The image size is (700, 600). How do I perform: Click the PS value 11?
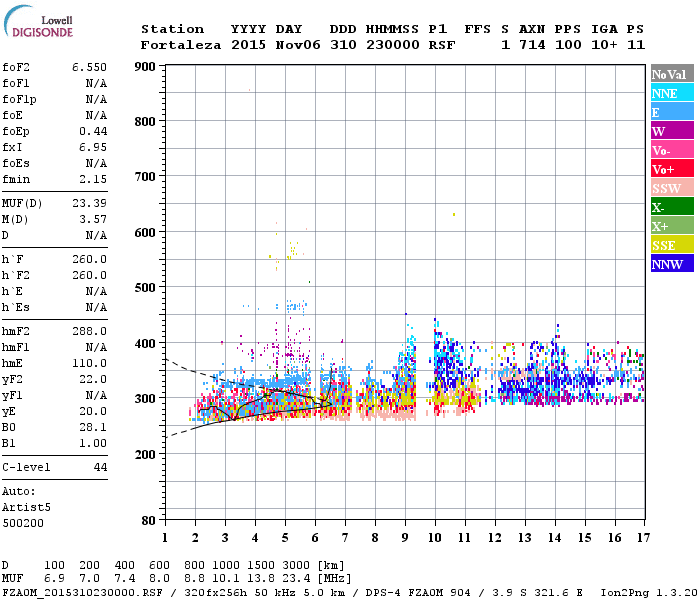[635, 45]
